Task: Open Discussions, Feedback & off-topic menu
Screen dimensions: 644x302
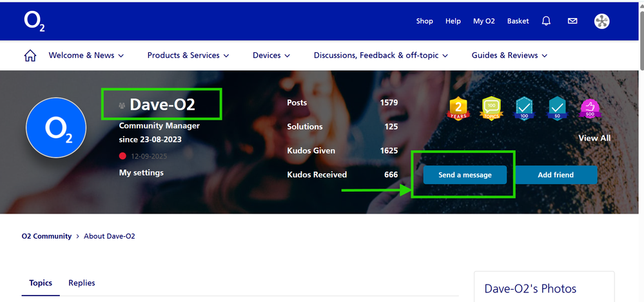Action: point(380,55)
